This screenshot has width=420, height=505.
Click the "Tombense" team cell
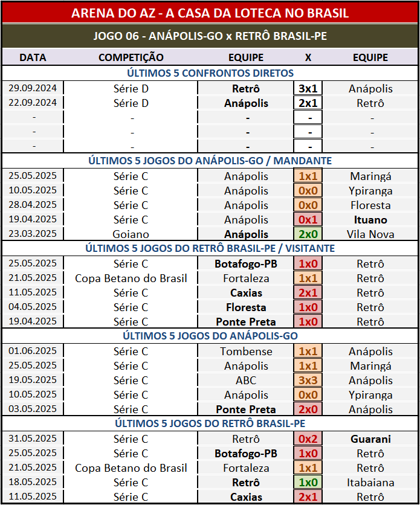click(246, 352)
